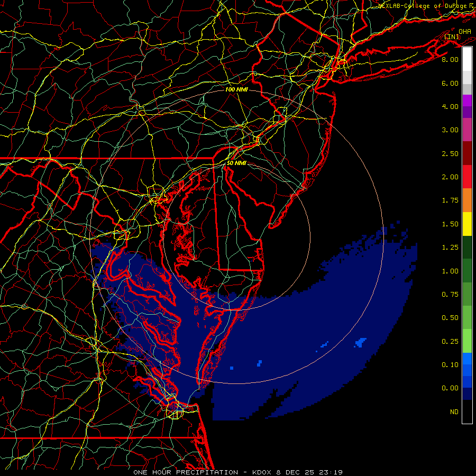Viewport: 476px width, 476px height.
Task: Click the yellow swatch at 1.50
Action: click(467, 224)
